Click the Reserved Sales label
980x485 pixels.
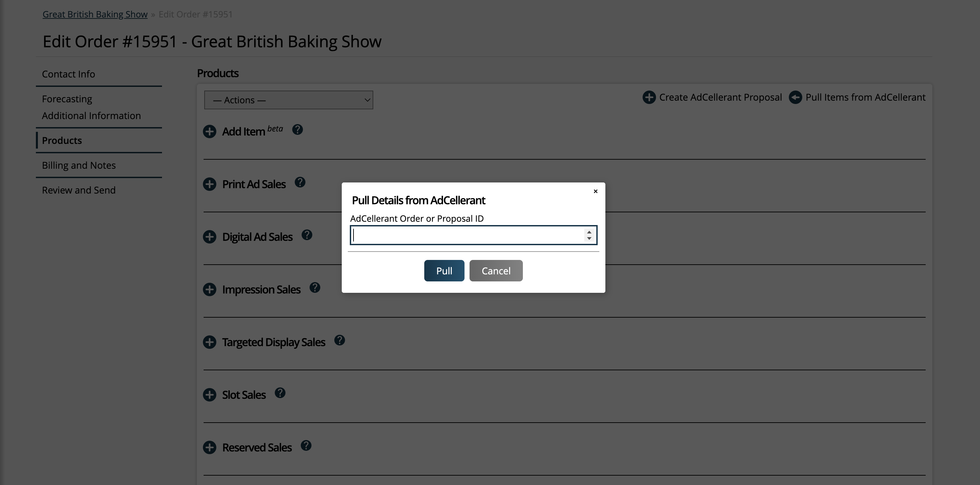click(257, 447)
